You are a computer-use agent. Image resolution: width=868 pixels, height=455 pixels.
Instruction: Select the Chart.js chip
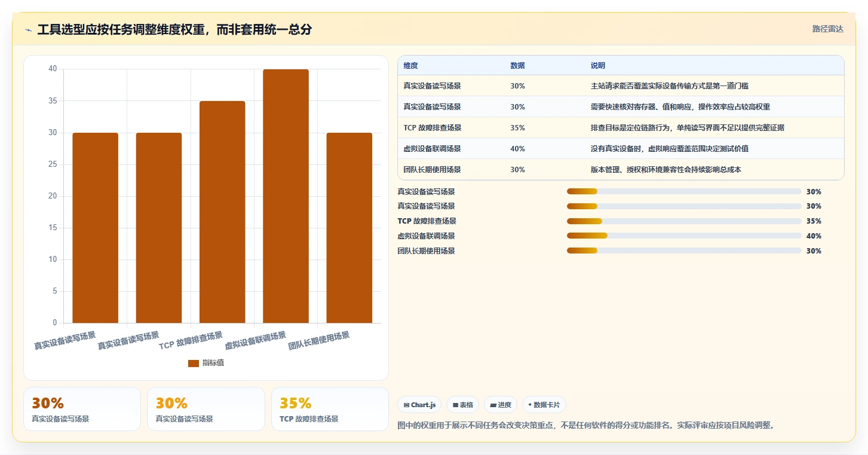click(x=419, y=405)
